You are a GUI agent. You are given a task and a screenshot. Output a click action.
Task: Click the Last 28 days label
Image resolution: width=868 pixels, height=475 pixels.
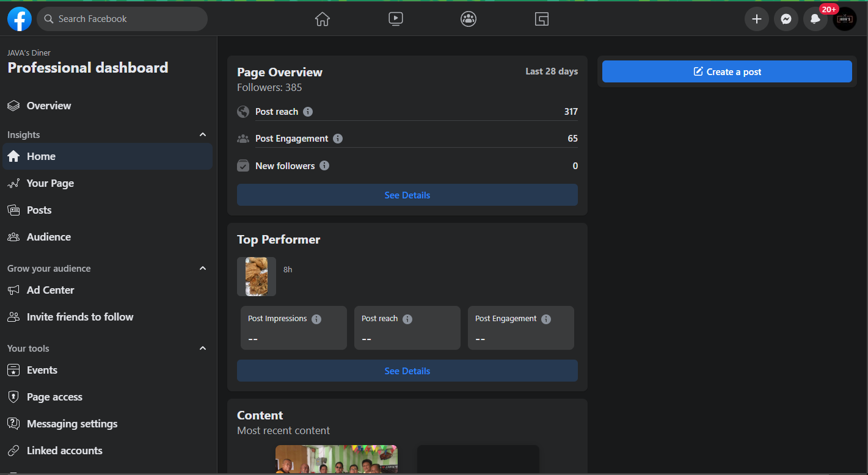tap(552, 71)
